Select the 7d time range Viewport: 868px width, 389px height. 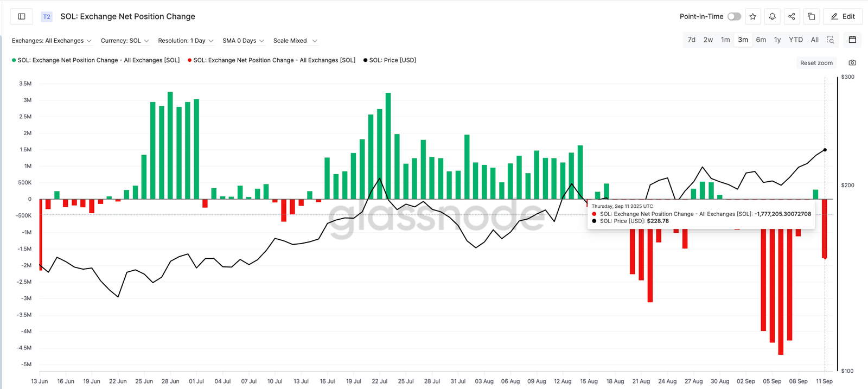pyautogui.click(x=691, y=40)
